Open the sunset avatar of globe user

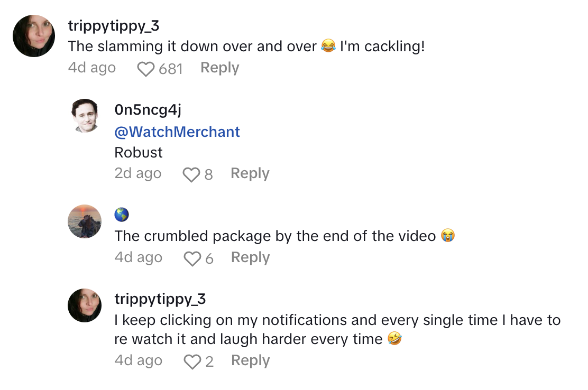coord(85,221)
